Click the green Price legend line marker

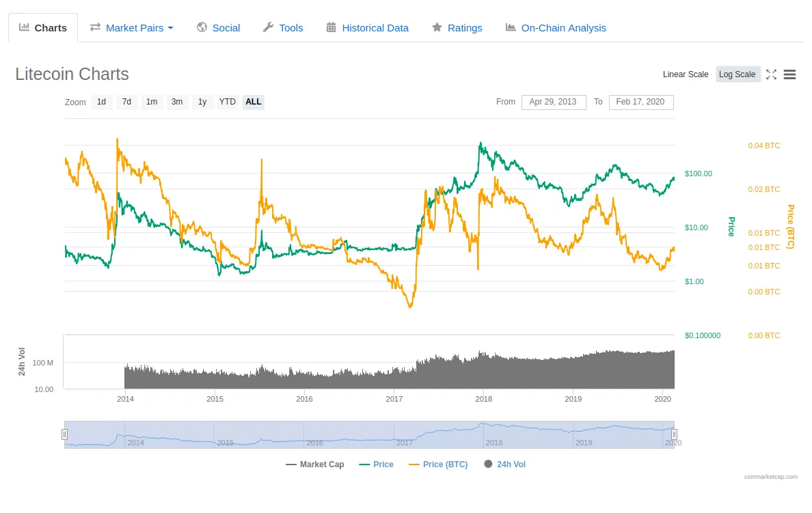[x=364, y=465]
